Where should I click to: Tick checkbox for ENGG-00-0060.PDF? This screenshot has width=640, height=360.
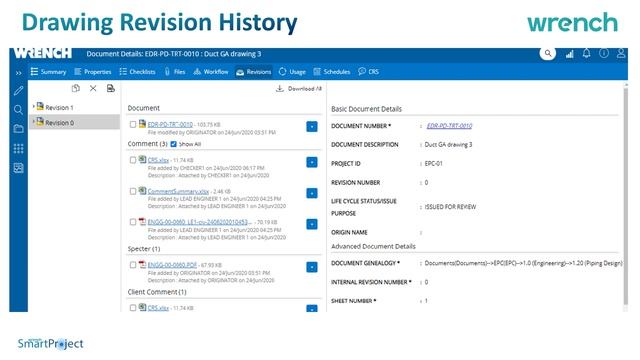pyautogui.click(x=133, y=265)
